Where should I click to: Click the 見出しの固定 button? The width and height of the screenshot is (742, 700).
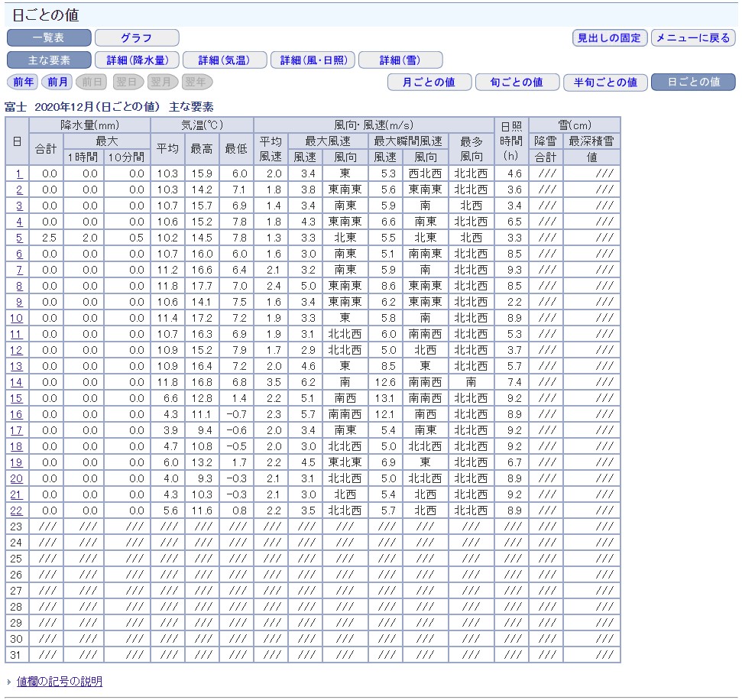(x=610, y=38)
